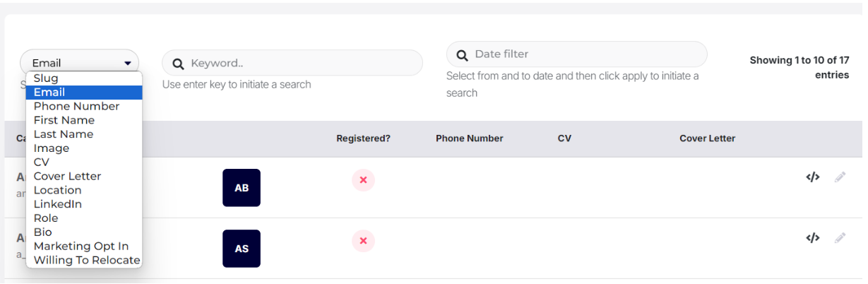868x284 pixels.
Task: Click the magnifier icon in Date filter
Action: point(463,55)
